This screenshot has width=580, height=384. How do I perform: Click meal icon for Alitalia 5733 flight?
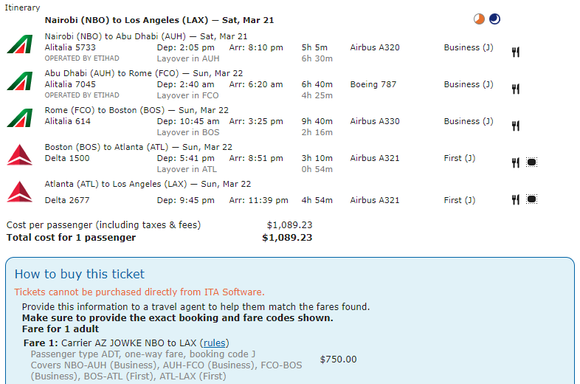pos(516,52)
